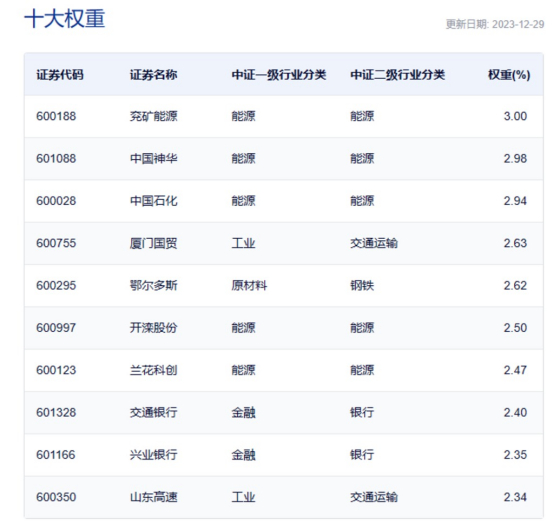Click weight value 2.50
The image size is (554, 525).
pyautogui.click(x=515, y=328)
